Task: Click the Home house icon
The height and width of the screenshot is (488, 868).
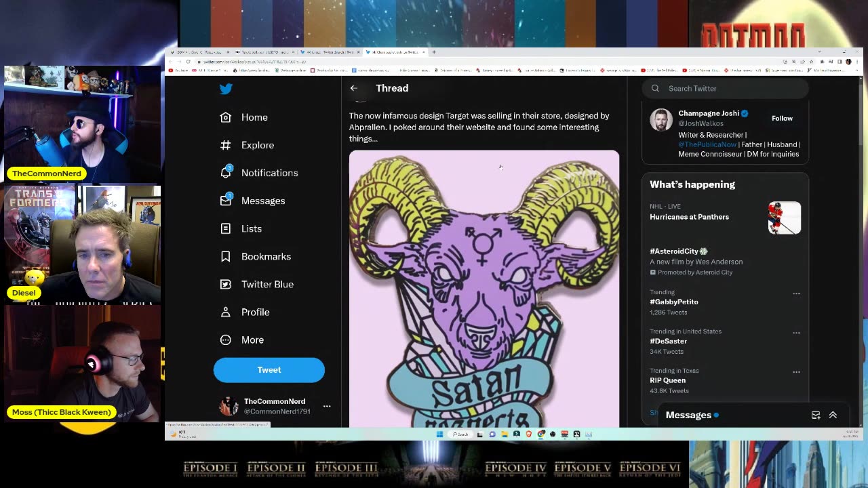Action: [x=226, y=117]
